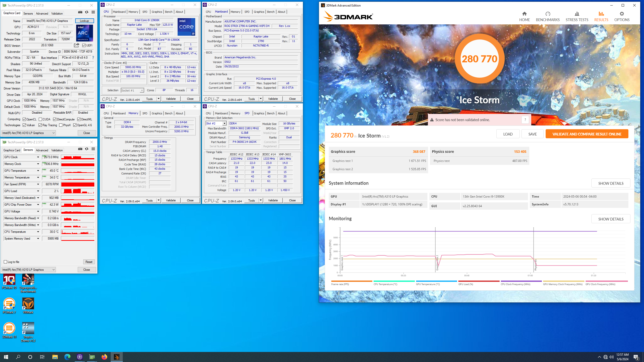Open the GPU selector dropdown in the GPU-Z Graphics Card window
The image size is (644, 362).
(x=28, y=133)
